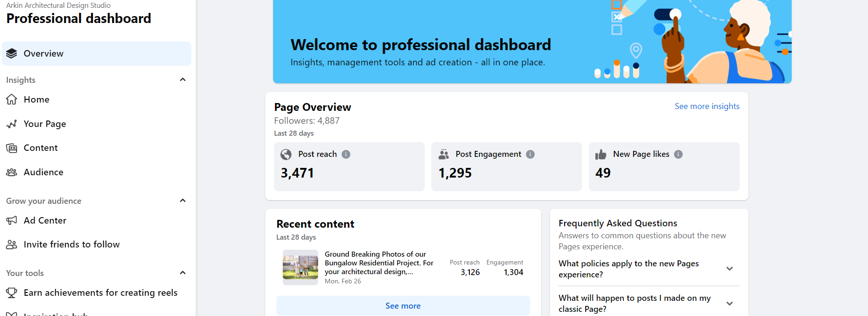Click the New Page likes info icon
The height and width of the screenshot is (316, 868).
tap(678, 155)
